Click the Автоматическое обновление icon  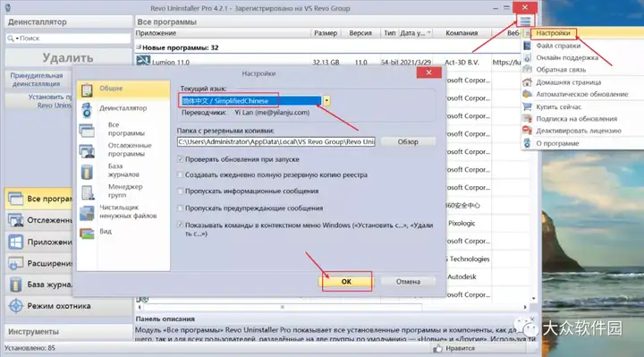tap(527, 94)
